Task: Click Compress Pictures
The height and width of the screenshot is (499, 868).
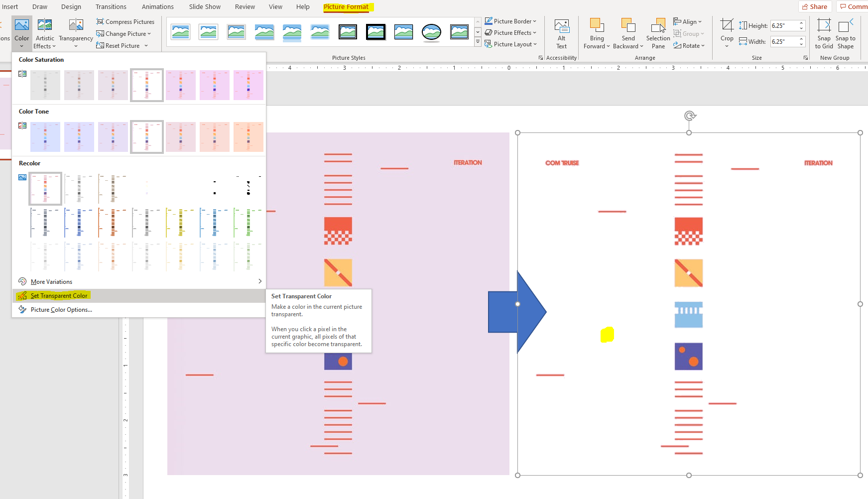Action: [x=125, y=21]
